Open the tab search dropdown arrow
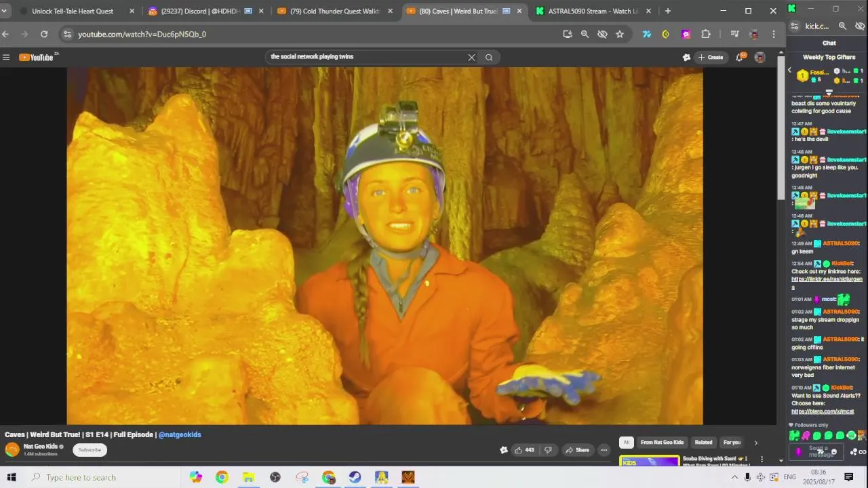 click(x=4, y=11)
